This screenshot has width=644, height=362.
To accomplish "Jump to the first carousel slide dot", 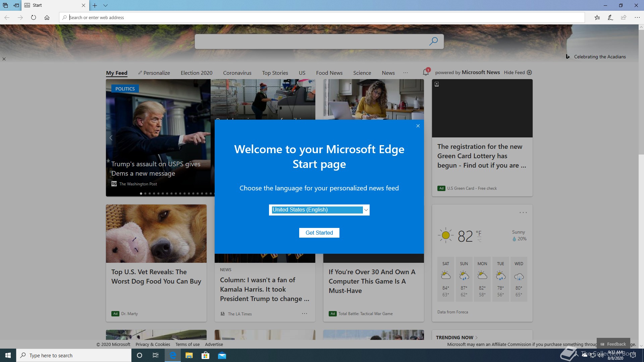I will (x=141, y=193).
